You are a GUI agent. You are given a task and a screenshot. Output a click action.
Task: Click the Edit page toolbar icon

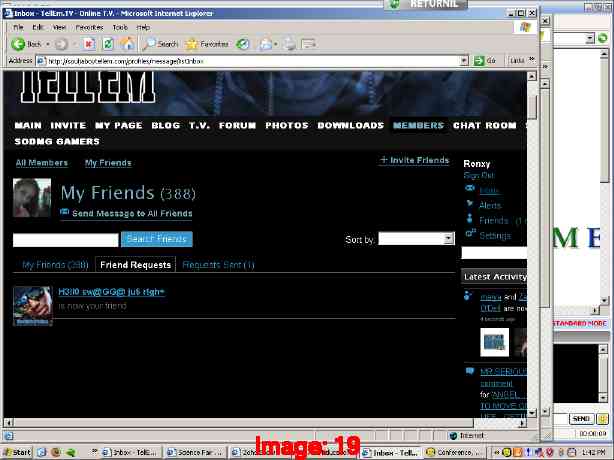click(x=309, y=44)
